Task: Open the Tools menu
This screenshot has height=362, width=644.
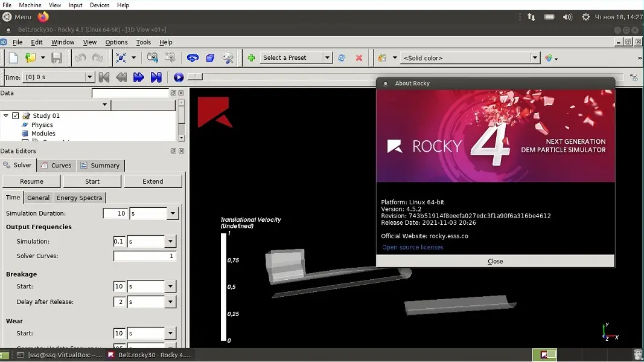Action: pos(144,42)
